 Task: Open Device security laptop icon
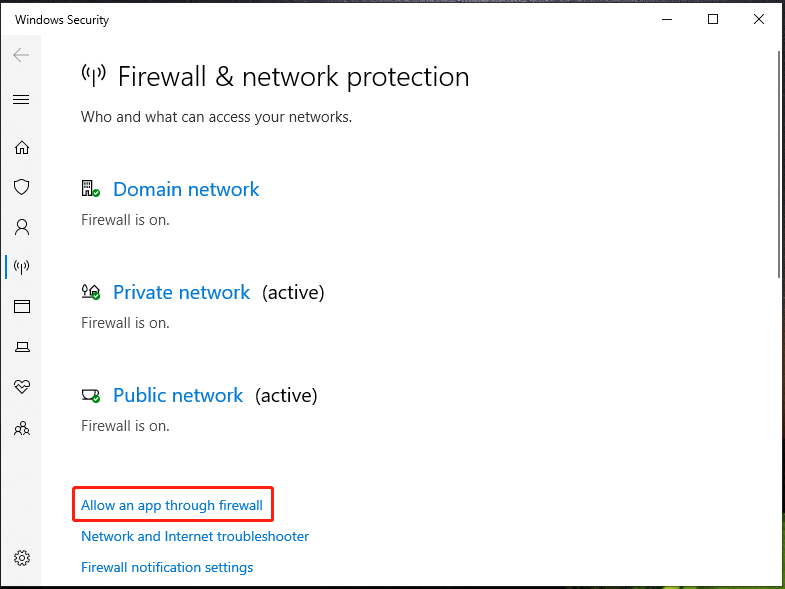pos(21,346)
